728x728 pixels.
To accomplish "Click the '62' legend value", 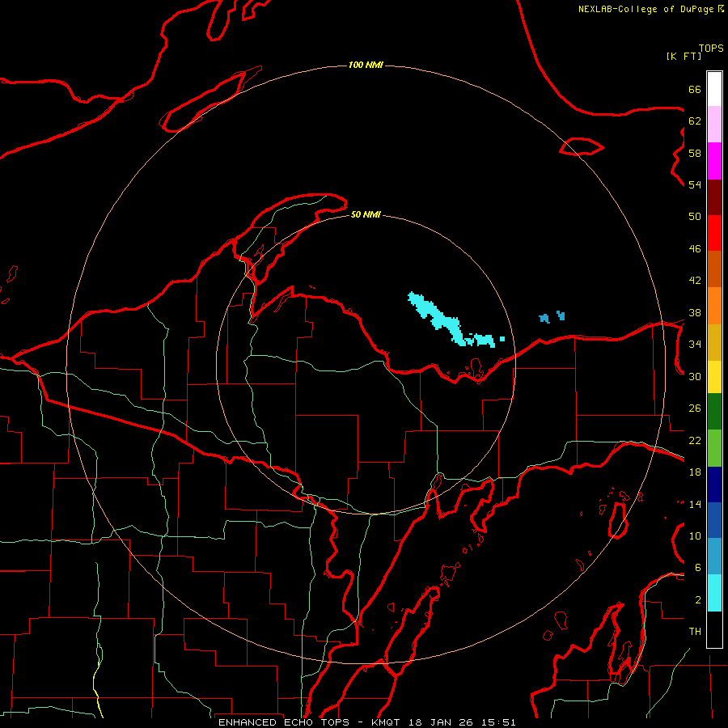I will pyautogui.click(x=695, y=121).
